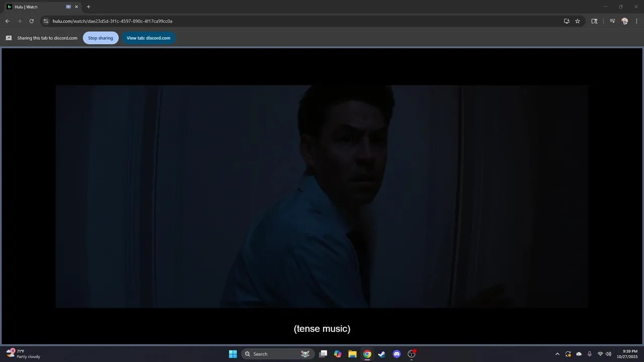Bookmark this Hulu tab with the star
Viewport: 644px width, 362px height.
(578, 21)
